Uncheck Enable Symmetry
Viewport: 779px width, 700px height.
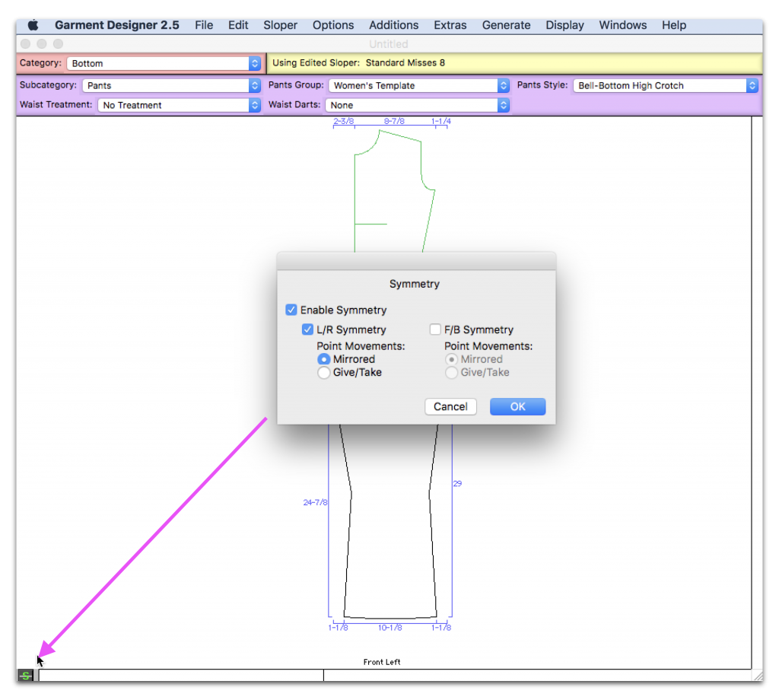coord(291,310)
